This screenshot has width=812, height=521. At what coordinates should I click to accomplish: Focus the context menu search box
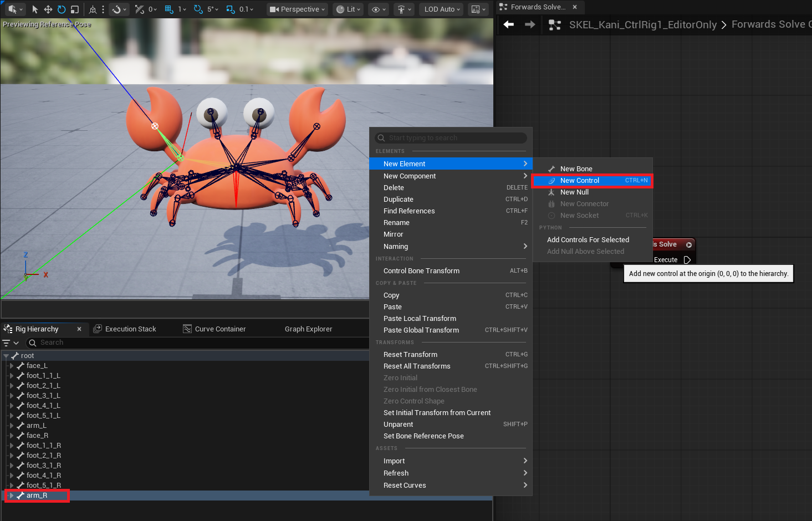[451, 138]
